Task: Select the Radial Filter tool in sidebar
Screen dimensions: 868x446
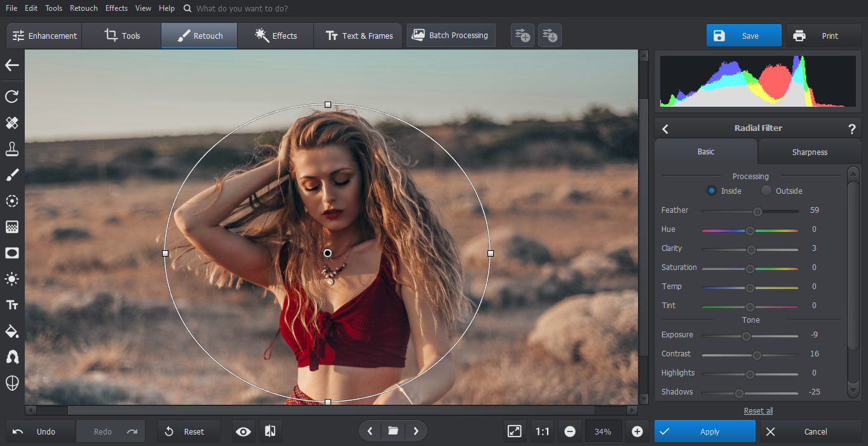Action: tap(11, 201)
